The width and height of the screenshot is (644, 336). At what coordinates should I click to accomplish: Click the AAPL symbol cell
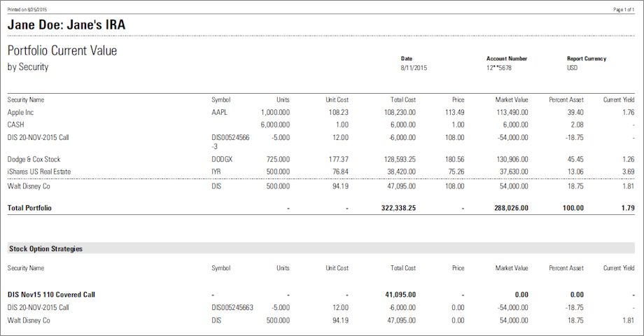pos(219,112)
